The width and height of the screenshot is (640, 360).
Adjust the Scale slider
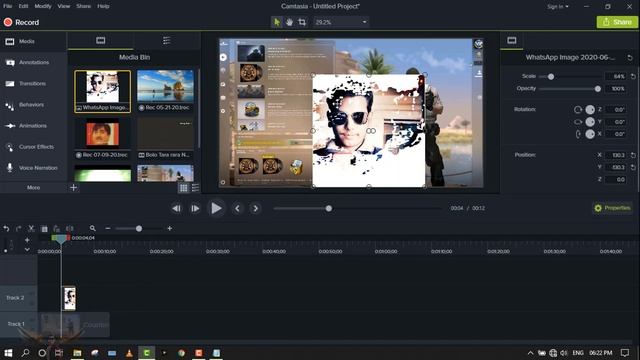[x=551, y=77]
